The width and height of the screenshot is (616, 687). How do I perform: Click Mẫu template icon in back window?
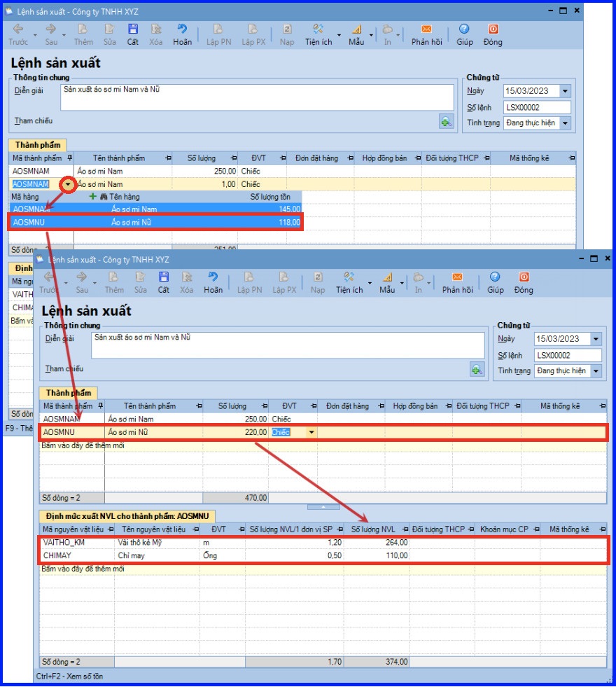(357, 29)
